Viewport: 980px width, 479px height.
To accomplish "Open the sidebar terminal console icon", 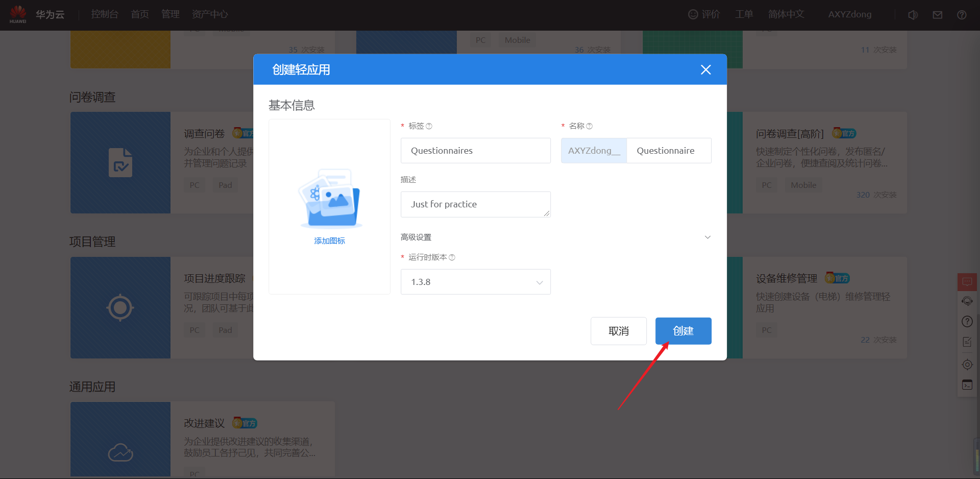I will [967, 385].
